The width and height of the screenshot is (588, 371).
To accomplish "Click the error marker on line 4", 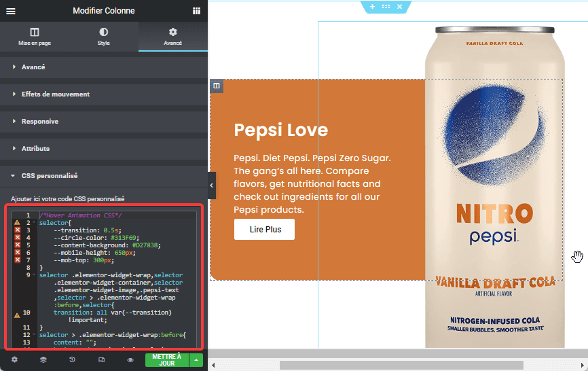I will (17, 237).
